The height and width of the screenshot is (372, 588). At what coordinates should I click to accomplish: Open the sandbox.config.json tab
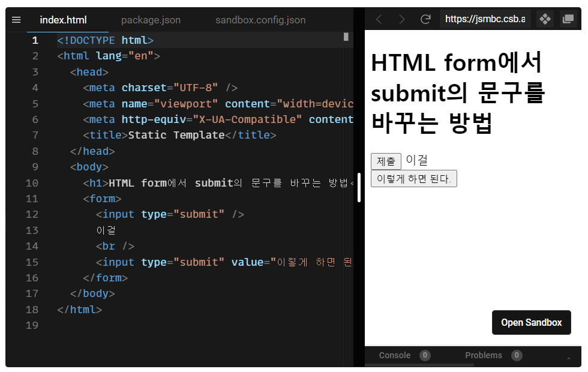(x=260, y=20)
